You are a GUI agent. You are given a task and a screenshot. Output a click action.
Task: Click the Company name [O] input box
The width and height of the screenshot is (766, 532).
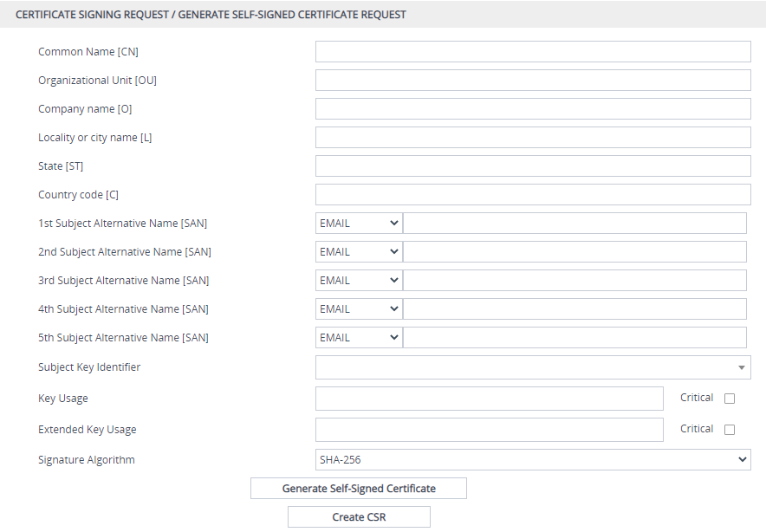[533, 109]
